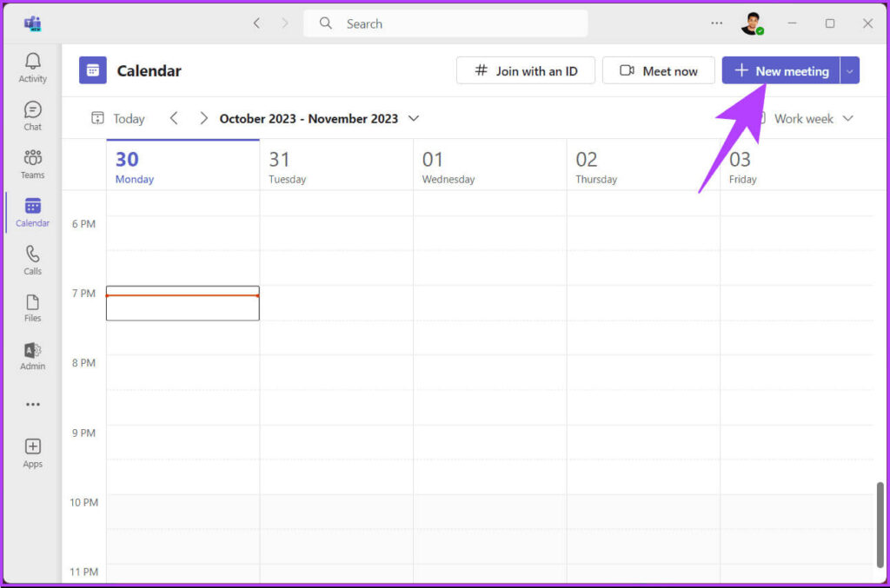Viewport: 890px width, 588px height.
Task: Start a Meet now meeting
Action: (x=659, y=70)
